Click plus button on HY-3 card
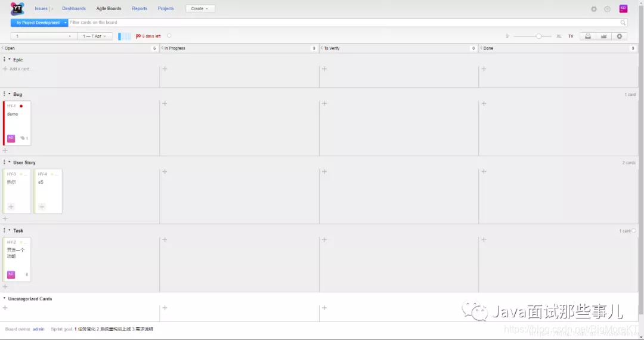The width and height of the screenshot is (644, 340). (11, 206)
